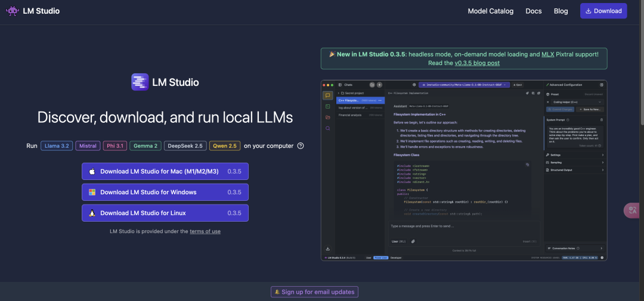Select the Financial analysis chat
The width and height of the screenshot is (644, 301).
360,115
